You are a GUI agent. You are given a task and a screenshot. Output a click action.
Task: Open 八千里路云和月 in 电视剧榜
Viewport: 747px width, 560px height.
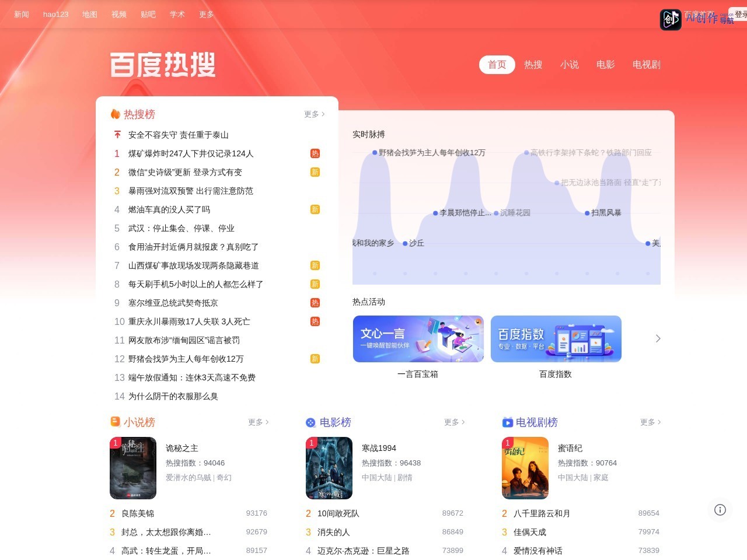point(542,513)
